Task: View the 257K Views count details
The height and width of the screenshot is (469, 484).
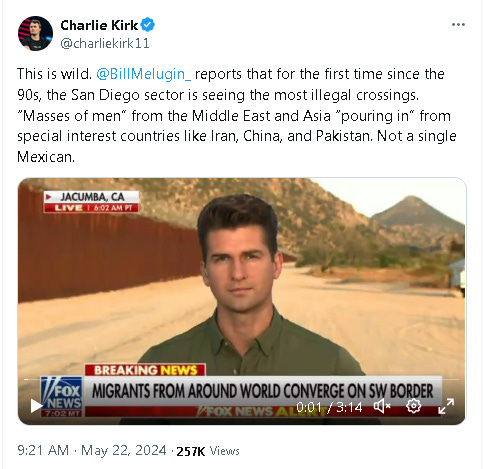Action: click(208, 451)
